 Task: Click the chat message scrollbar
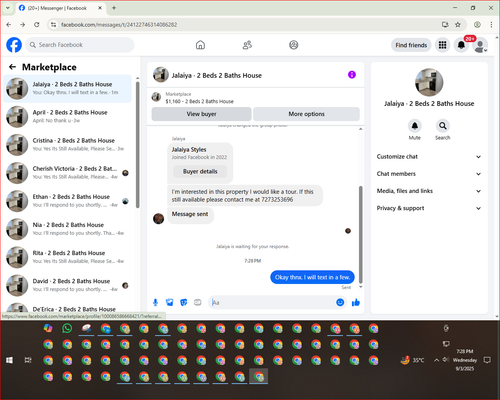pos(360,235)
